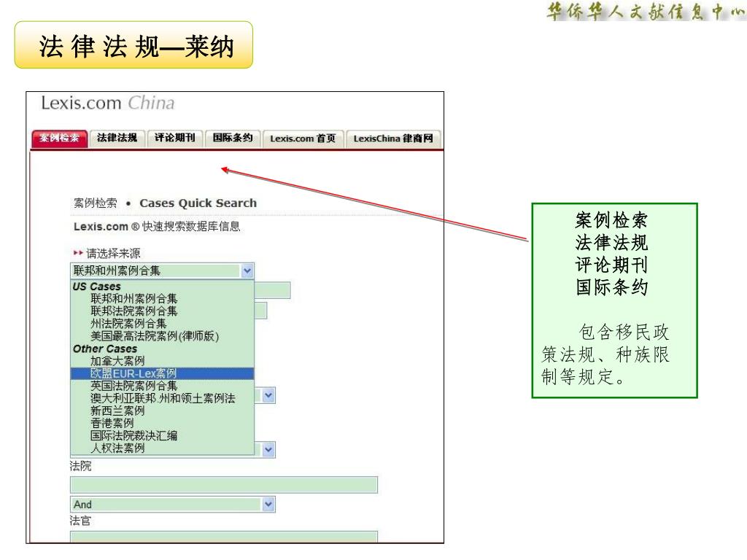Select the 国际条约 tab
The height and width of the screenshot is (560, 747).
point(233,138)
